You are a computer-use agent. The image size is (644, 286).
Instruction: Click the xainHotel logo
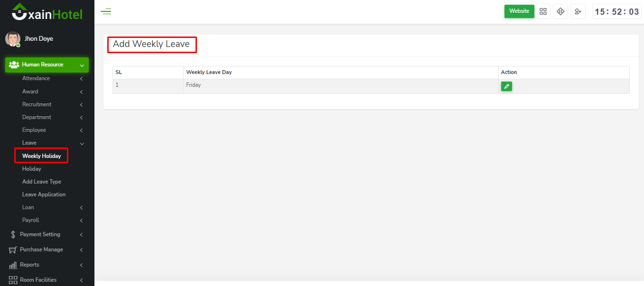point(47,12)
